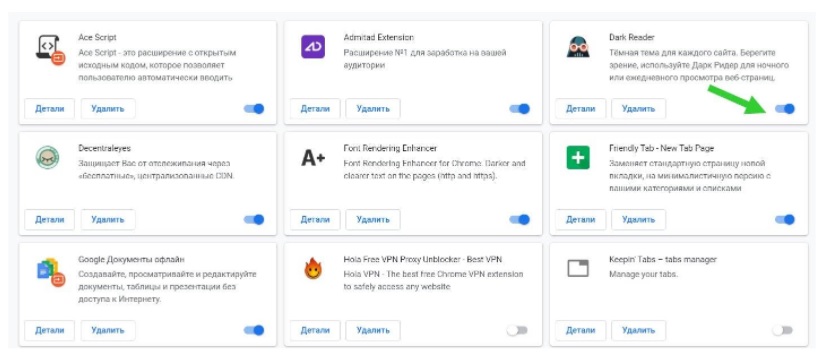This screenshot has height=361, width=822.
Task: Click Удалить for Keepin' Tabs
Action: coord(639,330)
